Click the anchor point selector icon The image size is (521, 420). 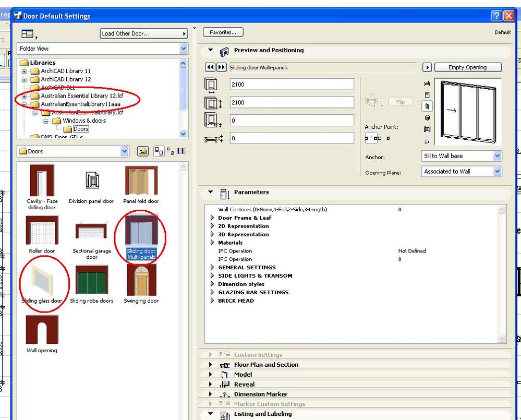click(x=371, y=138)
